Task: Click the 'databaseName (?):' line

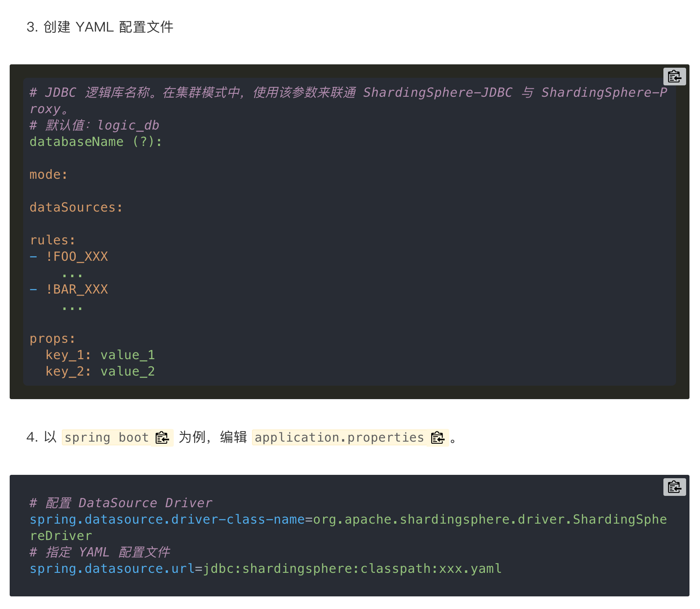Action: pyautogui.click(x=95, y=142)
